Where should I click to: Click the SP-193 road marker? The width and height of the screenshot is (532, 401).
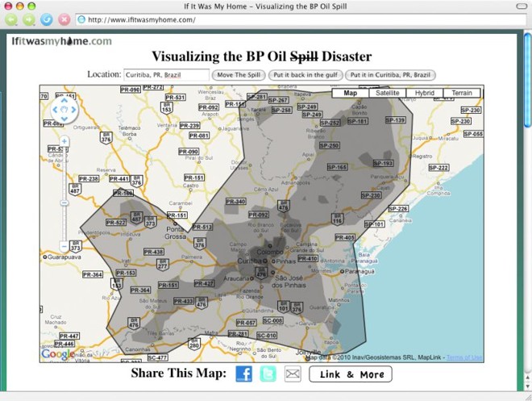383,163
